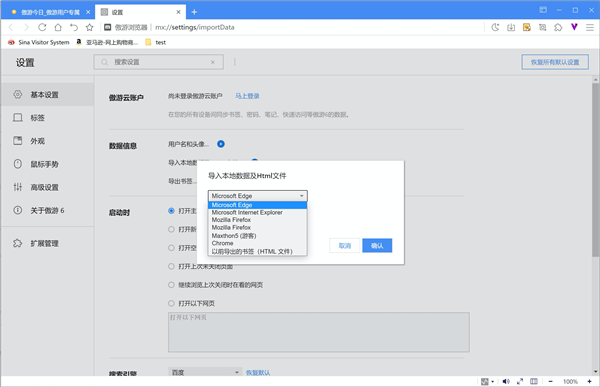600x387 pixels.
Task: Click the Microsoft Edge combo box arrow
Action: click(302, 196)
